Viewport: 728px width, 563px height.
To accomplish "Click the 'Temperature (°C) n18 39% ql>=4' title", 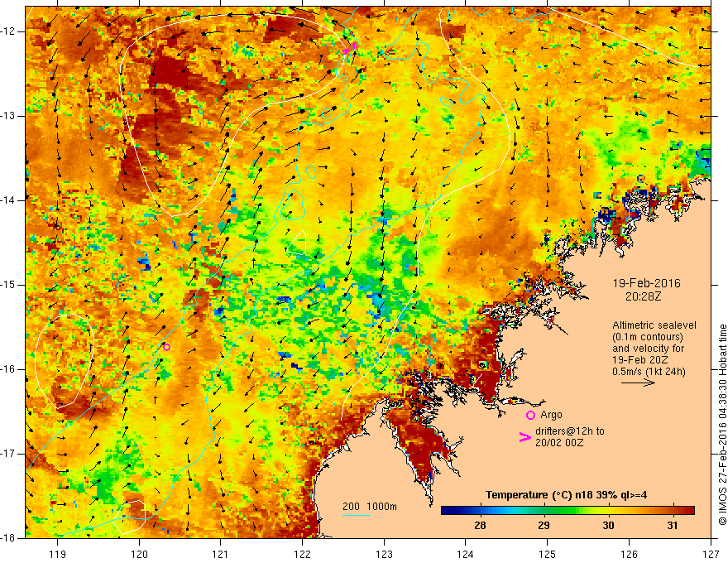I will 566,495.
